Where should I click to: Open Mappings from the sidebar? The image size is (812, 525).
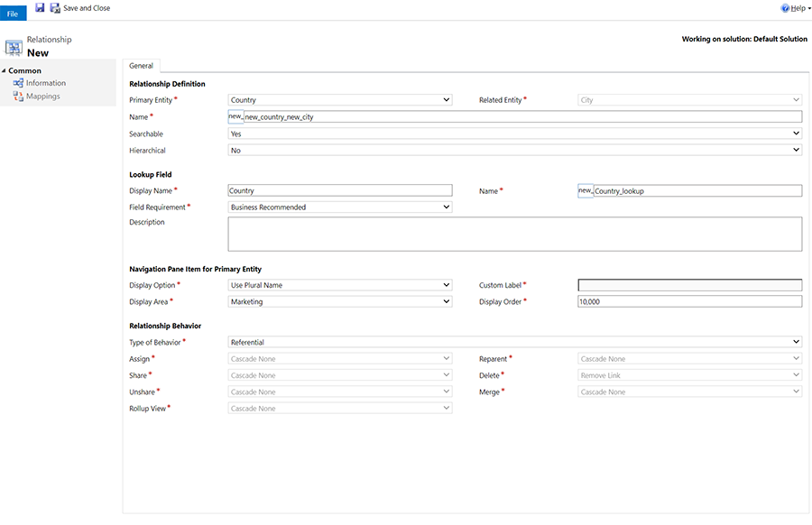click(x=45, y=94)
